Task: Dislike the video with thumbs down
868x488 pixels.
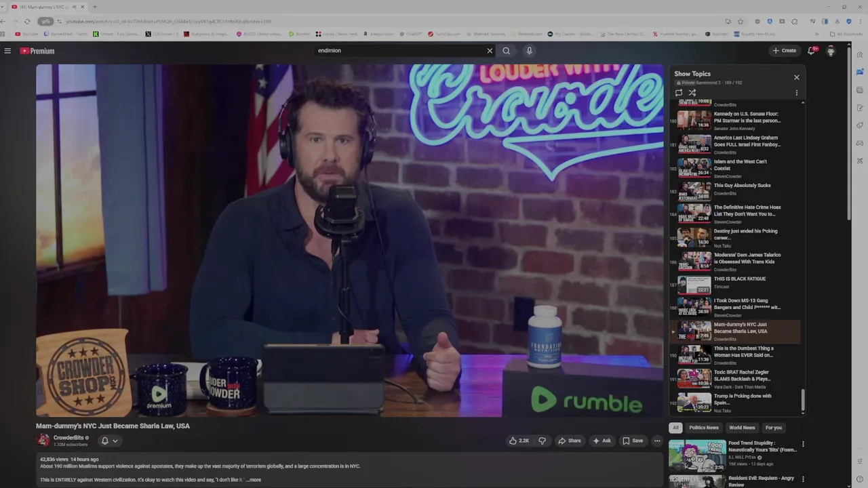Action: point(542,441)
